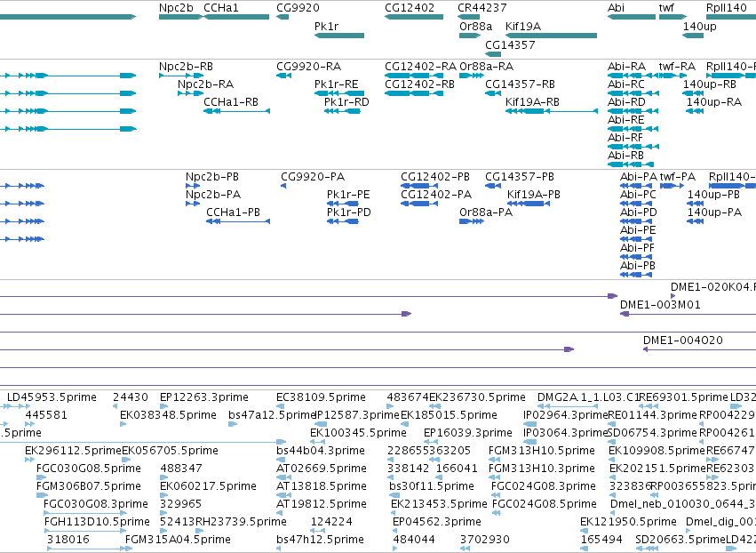Screen dimensions: 756x553
Task: Select the Abi-PE protein label
Action: [x=638, y=230]
